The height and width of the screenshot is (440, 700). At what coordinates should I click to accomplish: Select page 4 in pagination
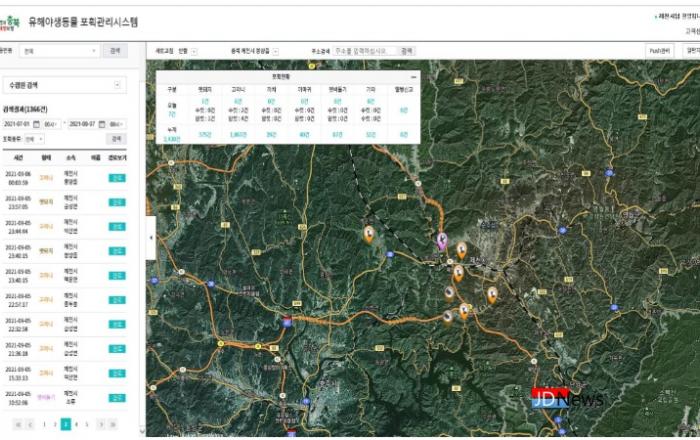click(x=77, y=424)
